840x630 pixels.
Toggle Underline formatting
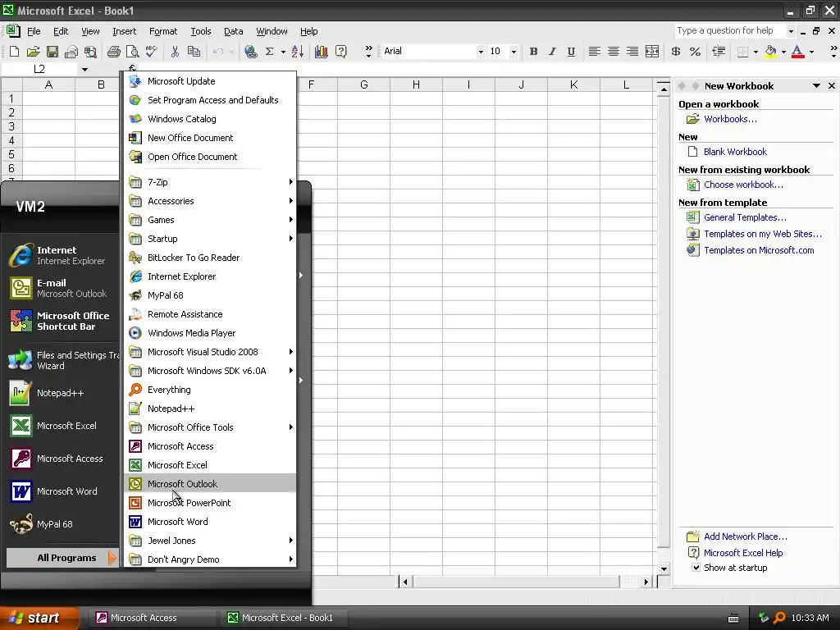[x=571, y=52]
